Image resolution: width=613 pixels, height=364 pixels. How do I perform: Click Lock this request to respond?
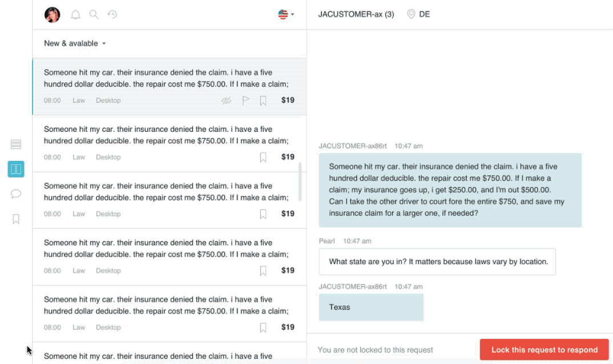pos(544,350)
